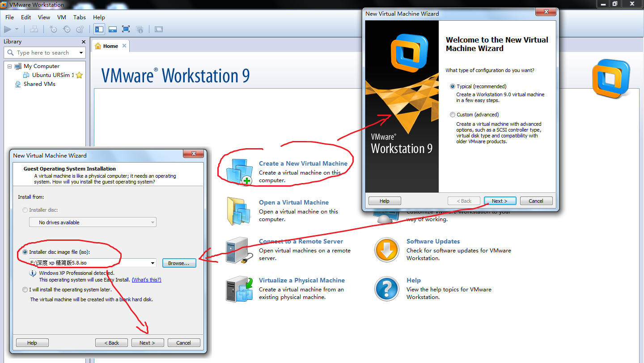
Task: Open the Snapshot Manager toolbar icon
Action: click(80, 29)
